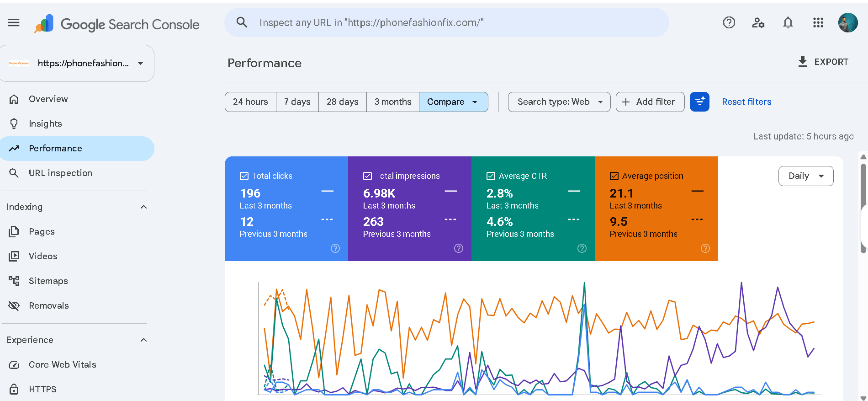Open the notifications bell
This screenshot has width=868, height=401.
click(x=788, y=22)
